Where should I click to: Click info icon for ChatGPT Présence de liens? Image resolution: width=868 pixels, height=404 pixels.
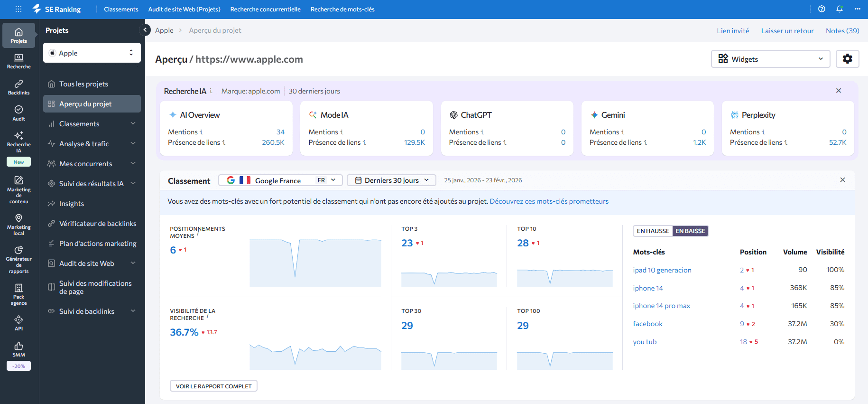(x=505, y=142)
